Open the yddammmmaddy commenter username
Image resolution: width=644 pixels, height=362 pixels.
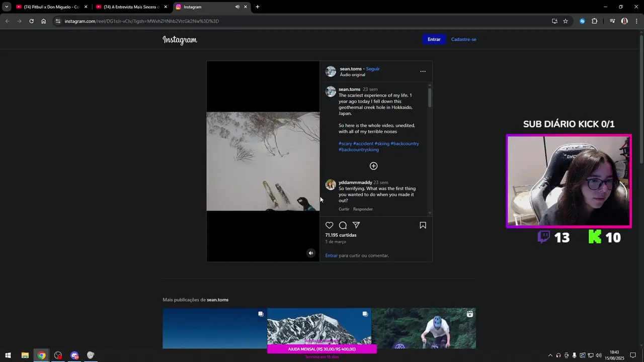pos(355,183)
